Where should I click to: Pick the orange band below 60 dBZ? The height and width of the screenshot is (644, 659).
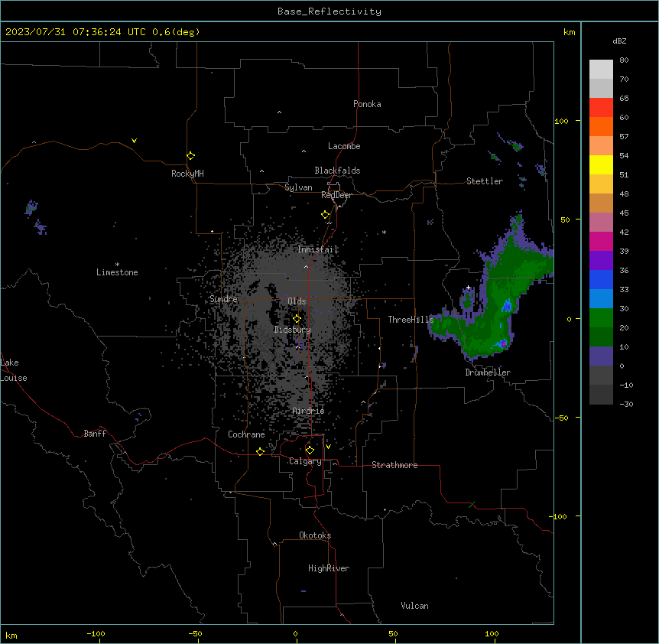[x=601, y=126]
